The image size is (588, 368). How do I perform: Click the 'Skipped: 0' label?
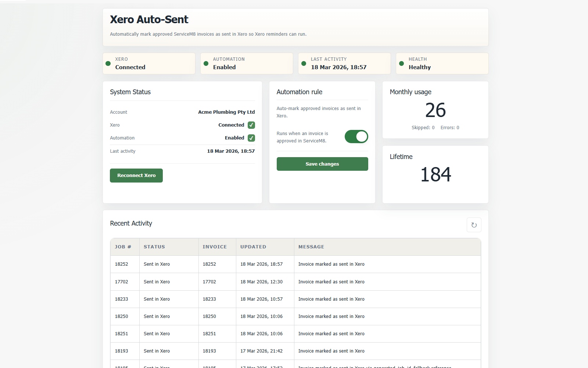[423, 128]
